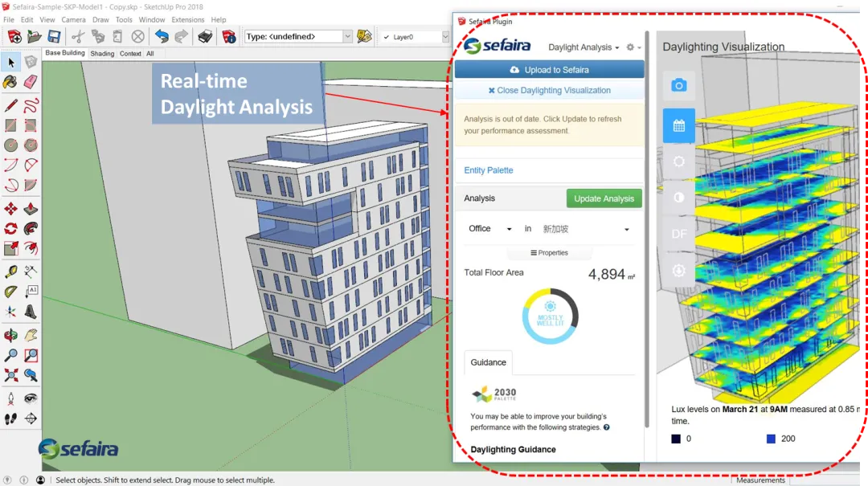Click the Print icon in toolbar

coord(205,36)
